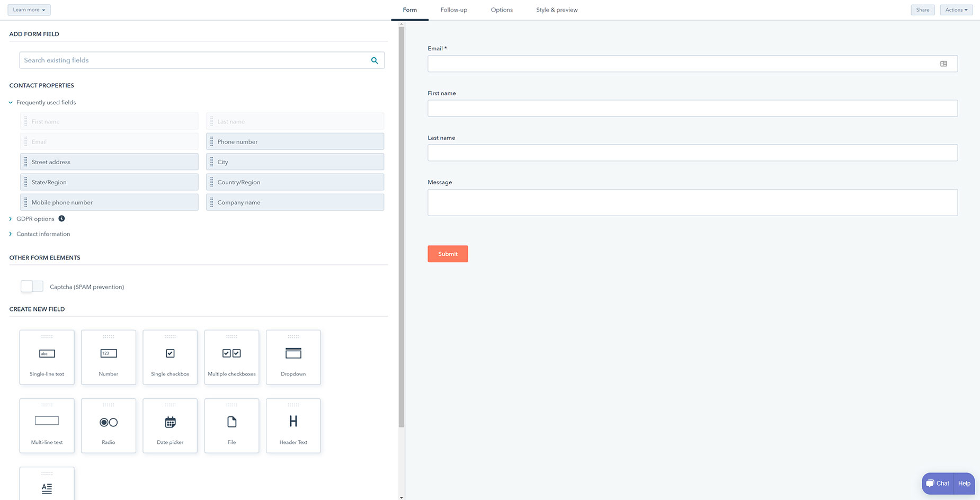The width and height of the screenshot is (980, 500).
Task: Add a Multiple checkboxes field
Action: tap(231, 357)
